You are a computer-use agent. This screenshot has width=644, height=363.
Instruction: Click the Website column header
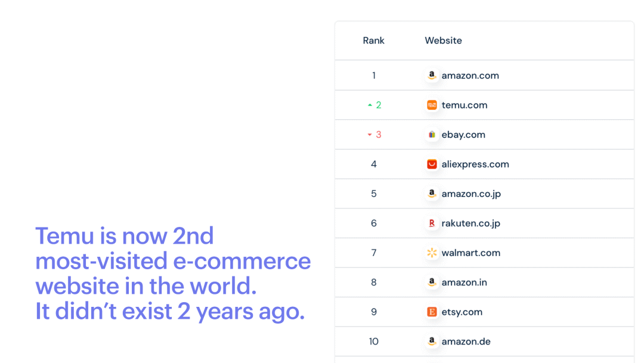click(x=443, y=41)
